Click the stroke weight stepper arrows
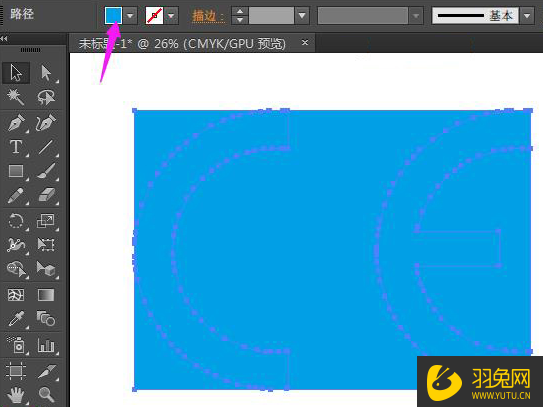 [240, 16]
